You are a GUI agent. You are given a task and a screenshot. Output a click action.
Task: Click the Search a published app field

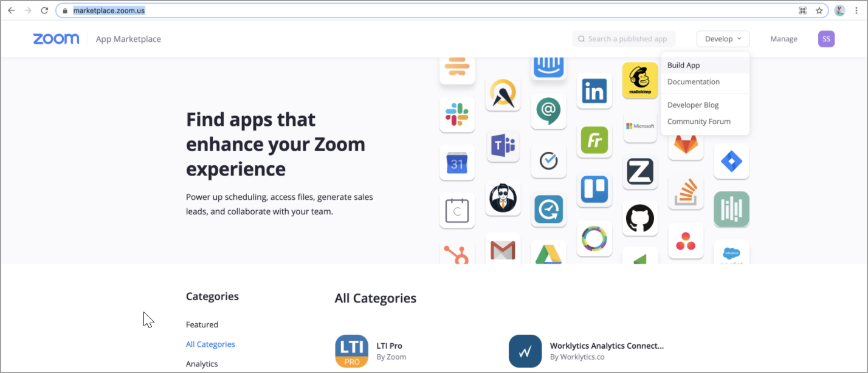[624, 39]
